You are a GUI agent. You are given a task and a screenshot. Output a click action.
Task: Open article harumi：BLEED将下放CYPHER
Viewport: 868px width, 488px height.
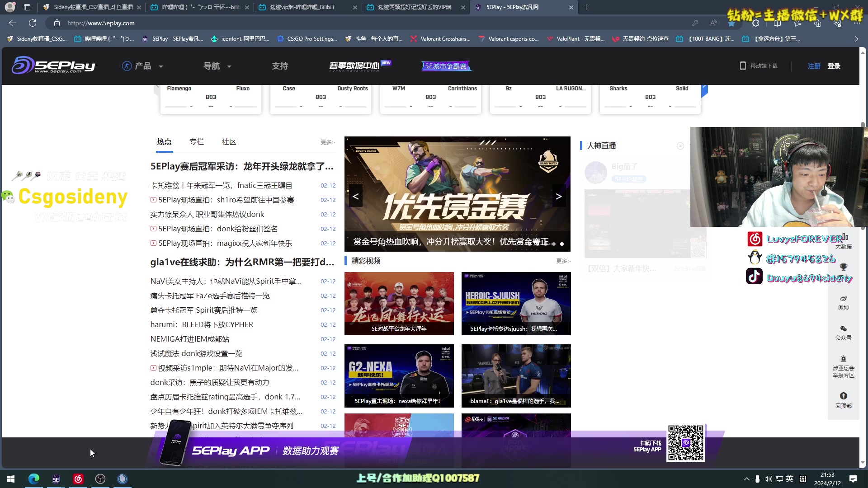pos(202,324)
